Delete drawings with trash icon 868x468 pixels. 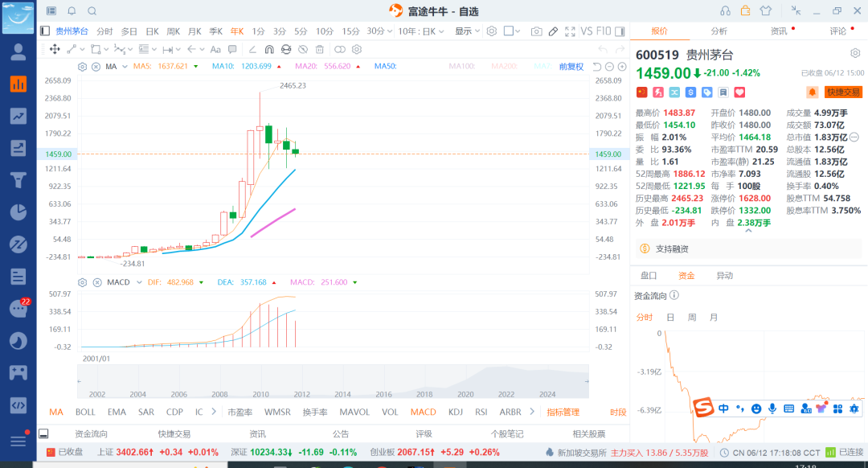click(x=319, y=49)
